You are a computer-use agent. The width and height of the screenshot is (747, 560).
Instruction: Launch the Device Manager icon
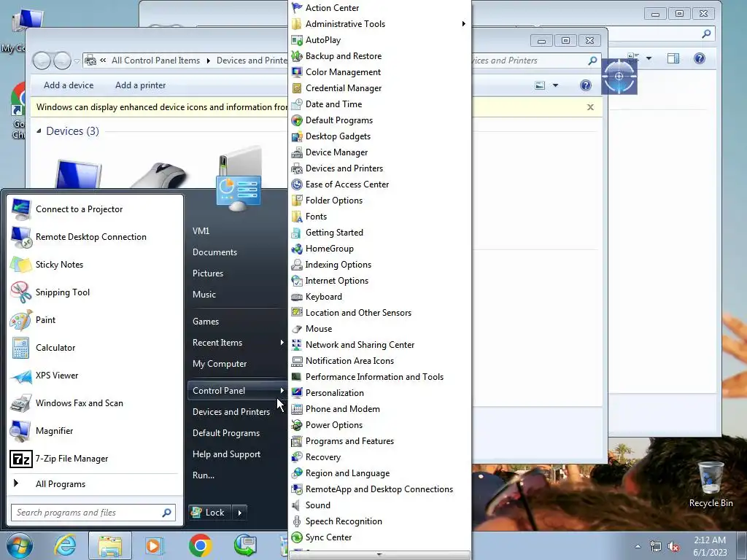[297, 152]
